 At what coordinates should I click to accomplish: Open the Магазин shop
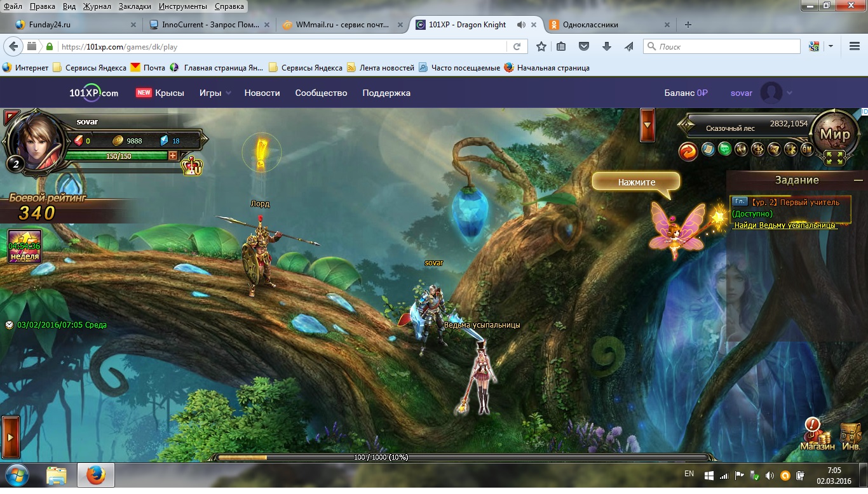[x=817, y=434]
